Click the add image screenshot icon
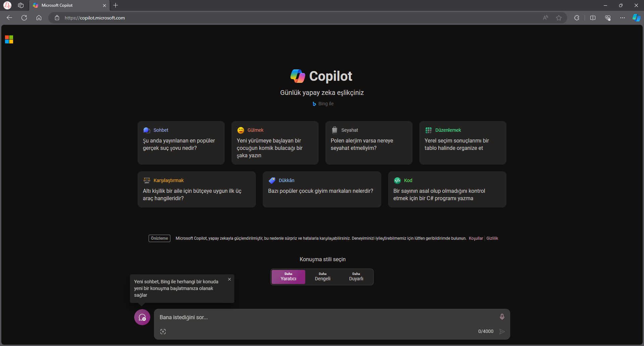 click(x=163, y=332)
